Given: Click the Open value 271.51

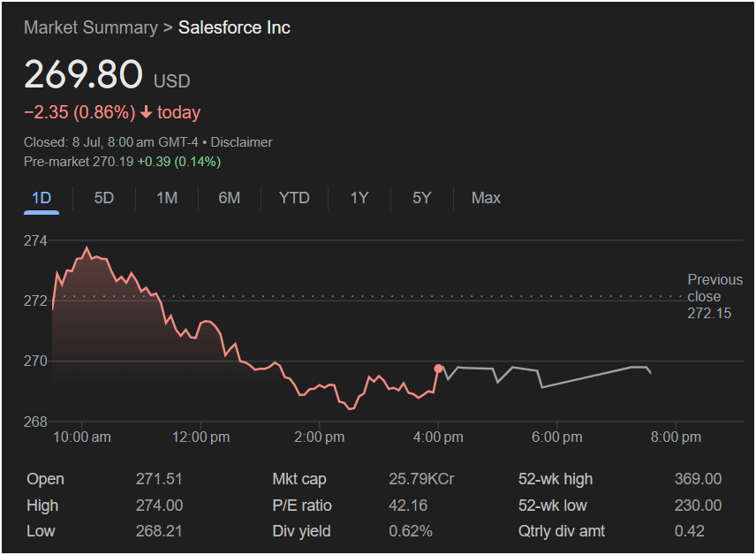Looking at the screenshot, I should coord(159,479).
